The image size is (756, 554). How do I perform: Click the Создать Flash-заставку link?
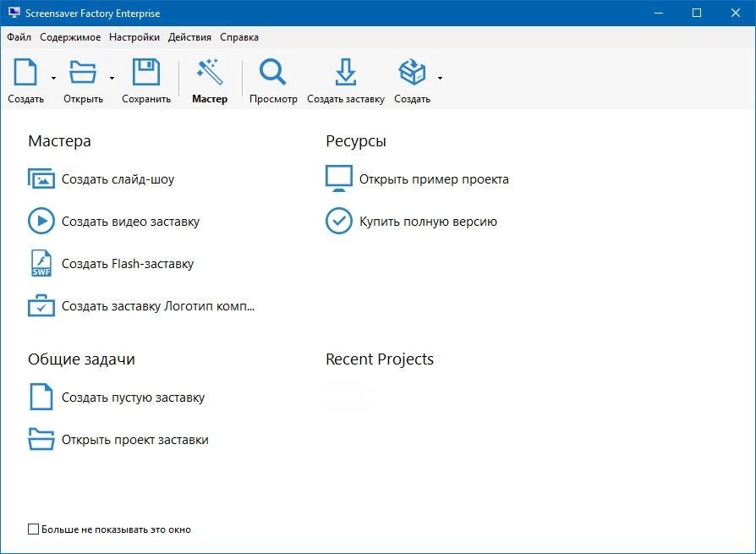pos(128,264)
